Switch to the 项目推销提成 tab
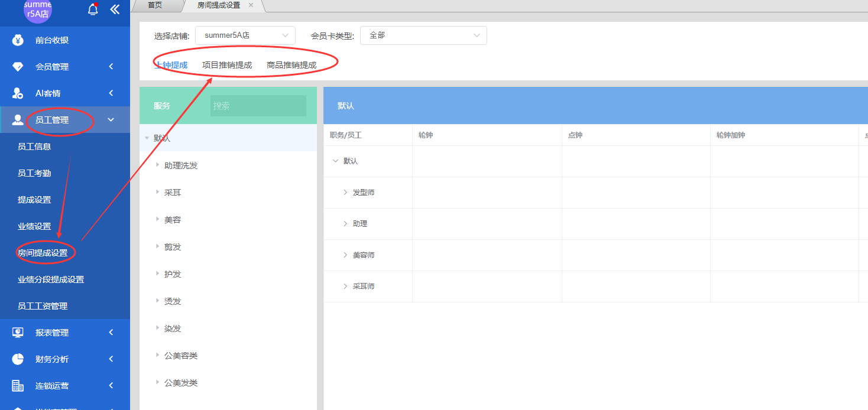This screenshot has height=410, width=868. [227, 65]
